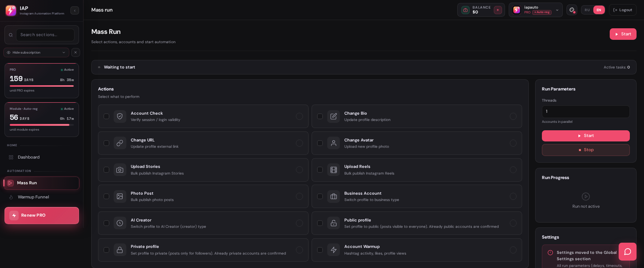Viewport: 644px width, 268px height.
Task: Stop the run in Run Parameters
Action: point(585,150)
